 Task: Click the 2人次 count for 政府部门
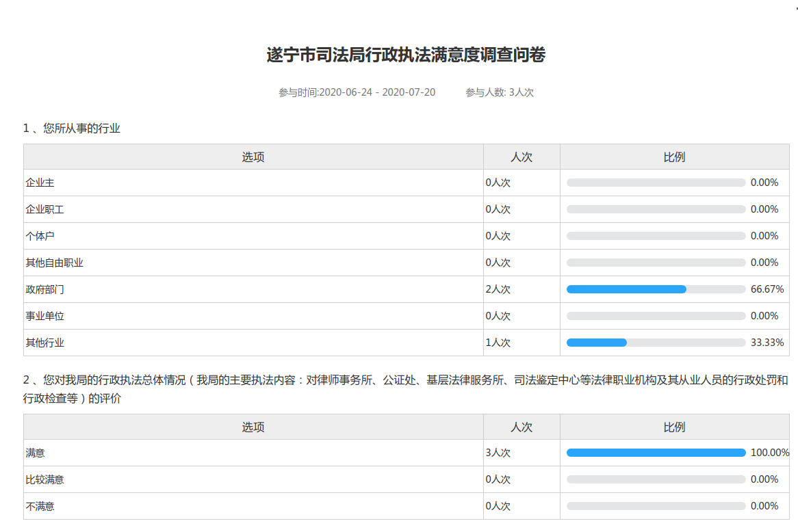[498, 289]
